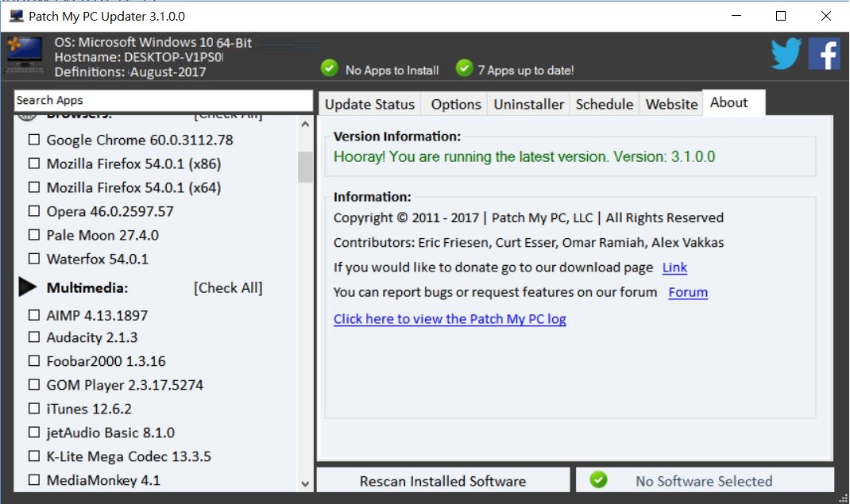Image resolution: width=850 pixels, height=504 pixels.
Task: Enable the Opera 46.0.2597.57 checkbox
Action: click(34, 211)
